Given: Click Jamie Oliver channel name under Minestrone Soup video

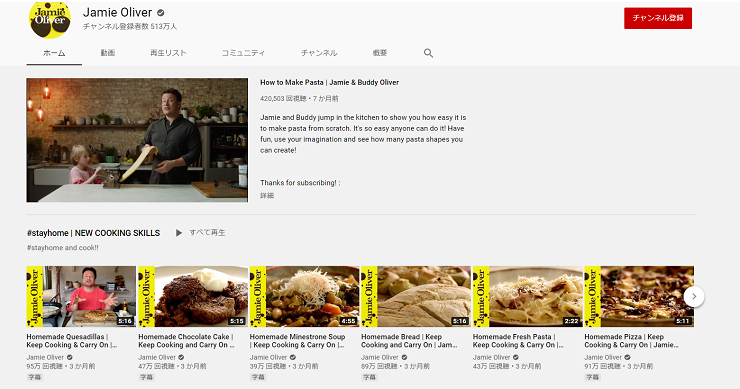Looking at the screenshot, I should coord(268,357).
